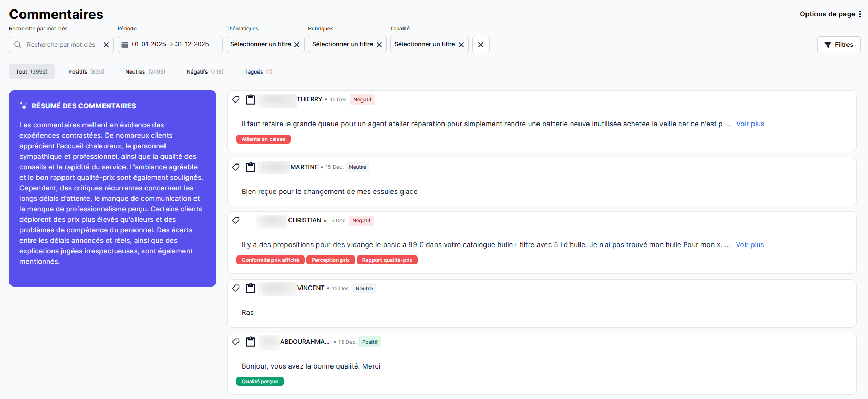Switch to the Négatifs tab
The height and width of the screenshot is (399, 868).
coord(204,71)
